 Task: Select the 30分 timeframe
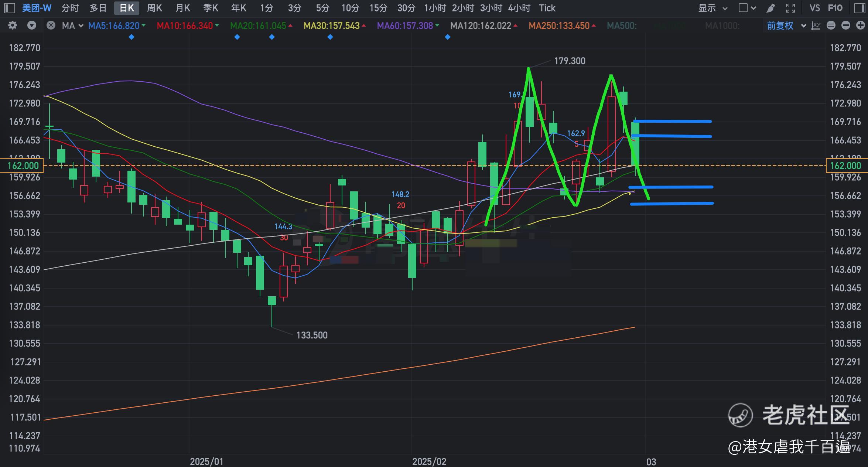406,8
